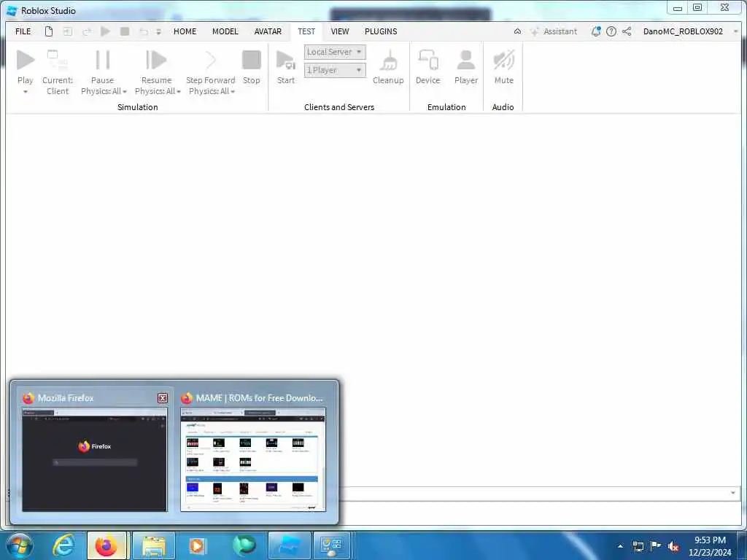This screenshot has width=747, height=560.
Task: Switch to the PLUGINS tab
Action: point(381,31)
